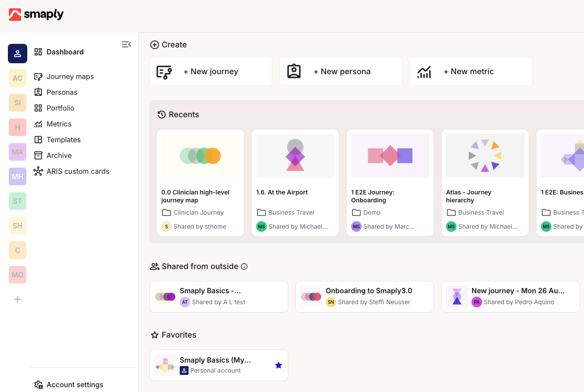Collapse the sidebar with the toggle icon

click(x=127, y=44)
